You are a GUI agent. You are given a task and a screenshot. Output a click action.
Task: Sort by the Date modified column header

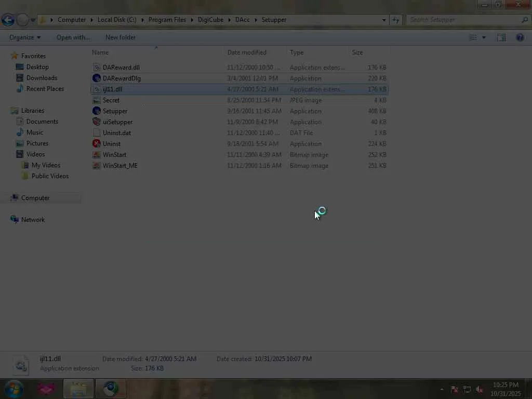(x=247, y=52)
